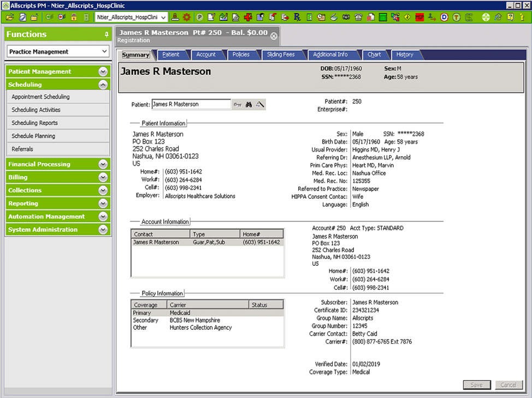532x398 pixels.
Task: Click the padlock icon on the toolbar
Action: (73, 17)
